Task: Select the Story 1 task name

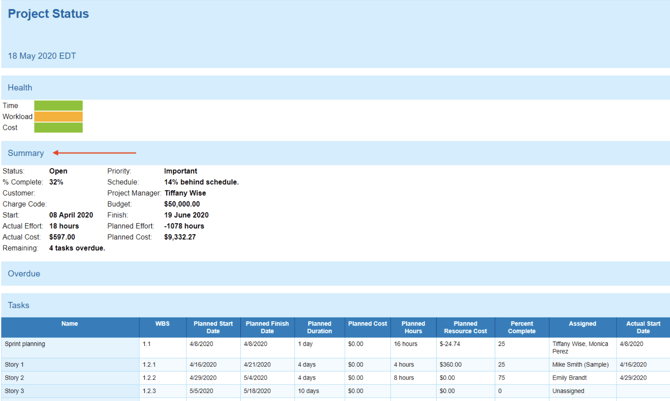Action: pos(14,365)
